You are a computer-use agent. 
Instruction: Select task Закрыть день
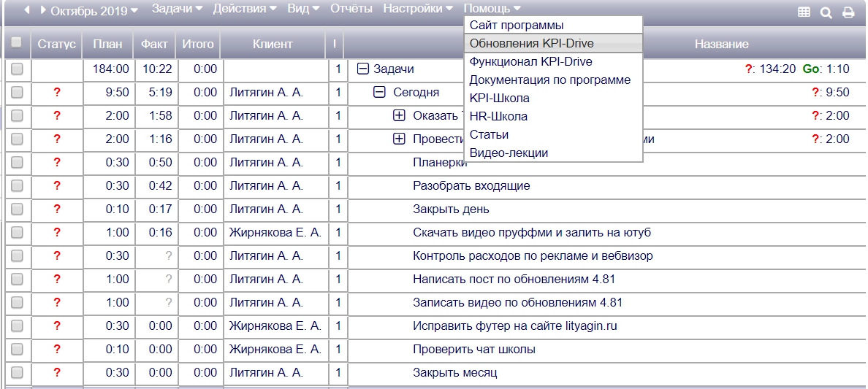click(451, 209)
